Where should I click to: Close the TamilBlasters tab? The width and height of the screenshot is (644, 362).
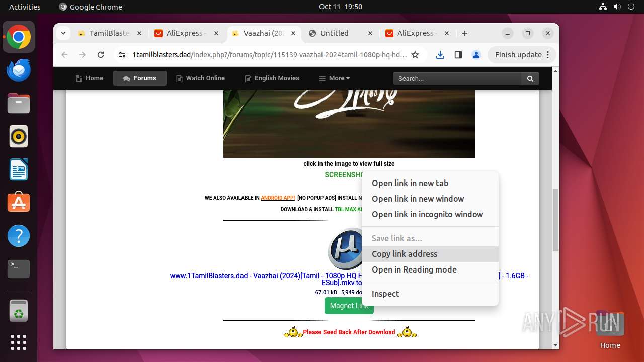139,33
